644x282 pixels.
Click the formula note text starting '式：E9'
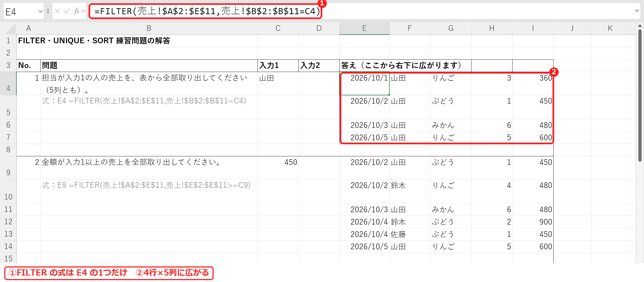coord(146,185)
